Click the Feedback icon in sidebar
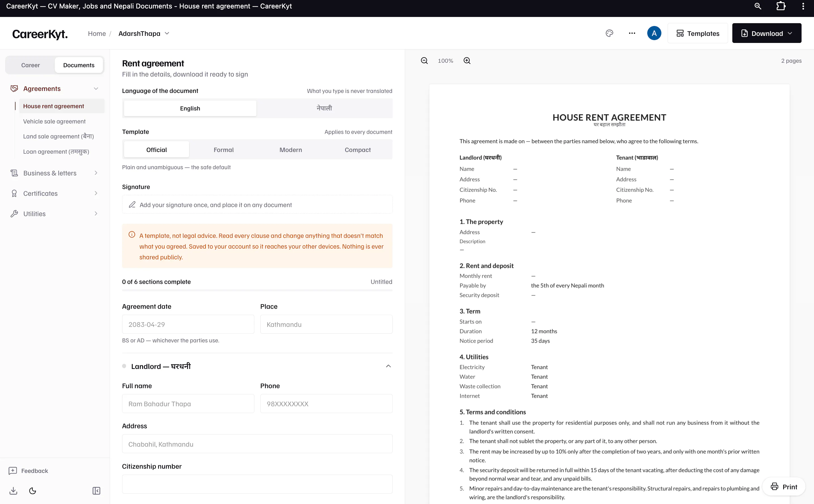The height and width of the screenshot is (504, 814). point(13,471)
